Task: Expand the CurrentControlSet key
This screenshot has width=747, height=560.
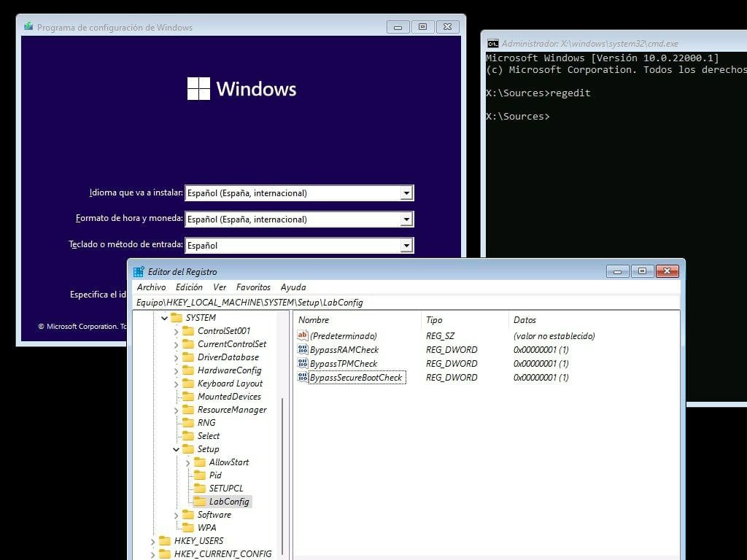Action: click(x=177, y=344)
